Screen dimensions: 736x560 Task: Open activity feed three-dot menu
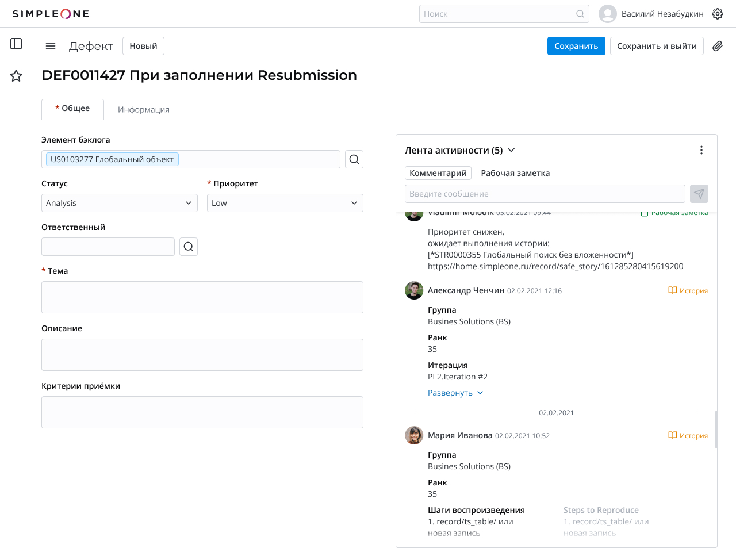click(x=701, y=150)
